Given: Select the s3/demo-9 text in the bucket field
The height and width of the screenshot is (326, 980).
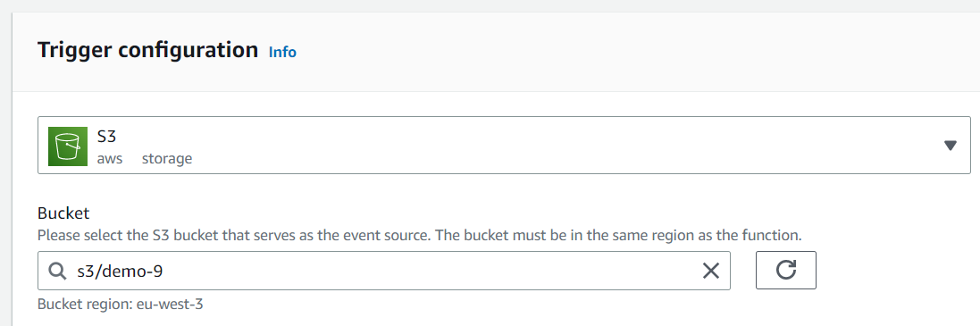Looking at the screenshot, I should [x=120, y=271].
